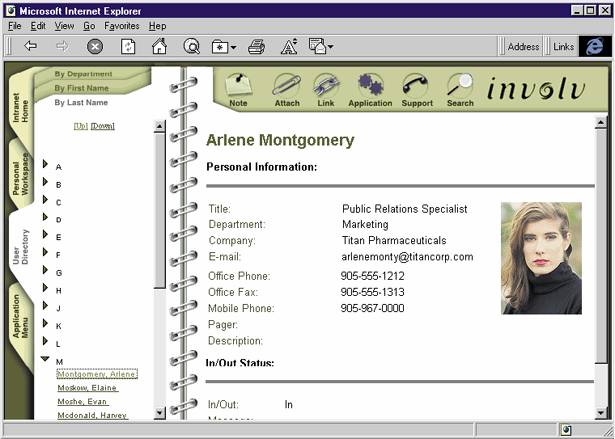Expand the letter A group

click(x=45, y=166)
